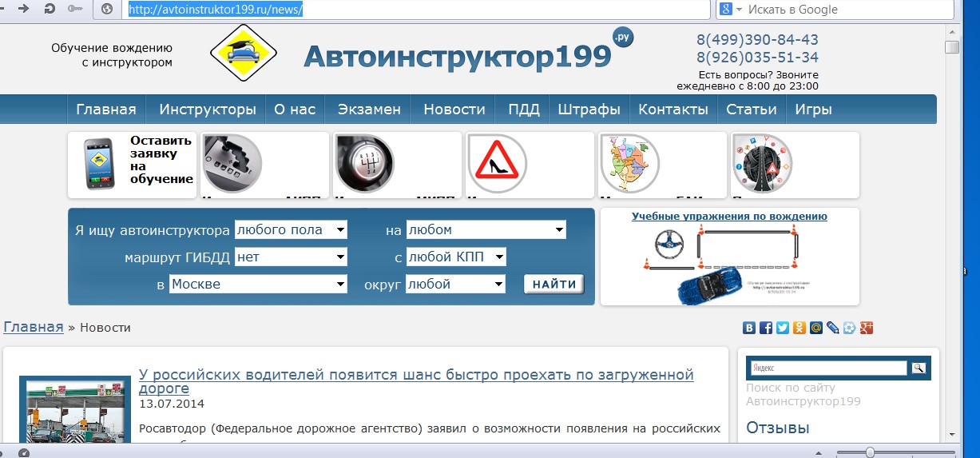The height and width of the screenshot is (458, 980).
Task: Share via Twitter icon
Action: [783, 328]
